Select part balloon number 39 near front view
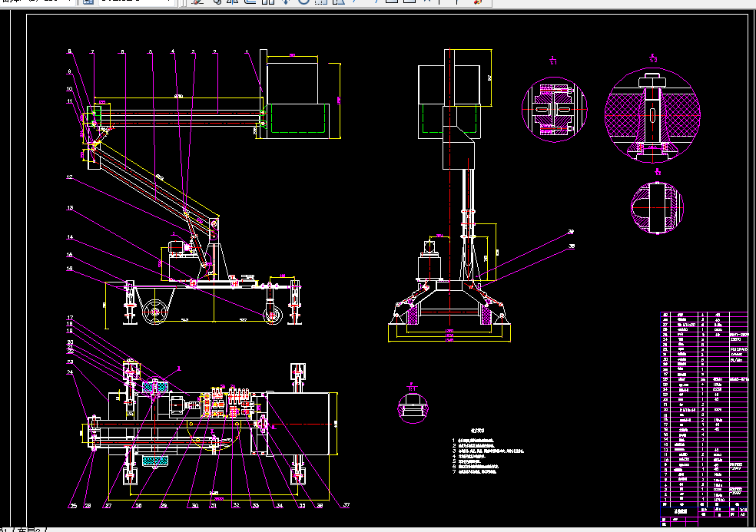This screenshot has width=756, height=532. click(571, 232)
